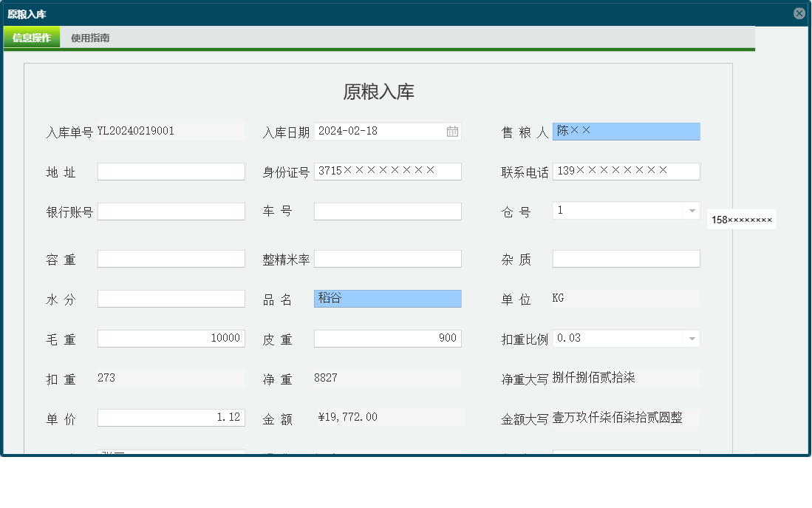
Task: Open the 扣重比例 dropdown list
Action: 691,338
